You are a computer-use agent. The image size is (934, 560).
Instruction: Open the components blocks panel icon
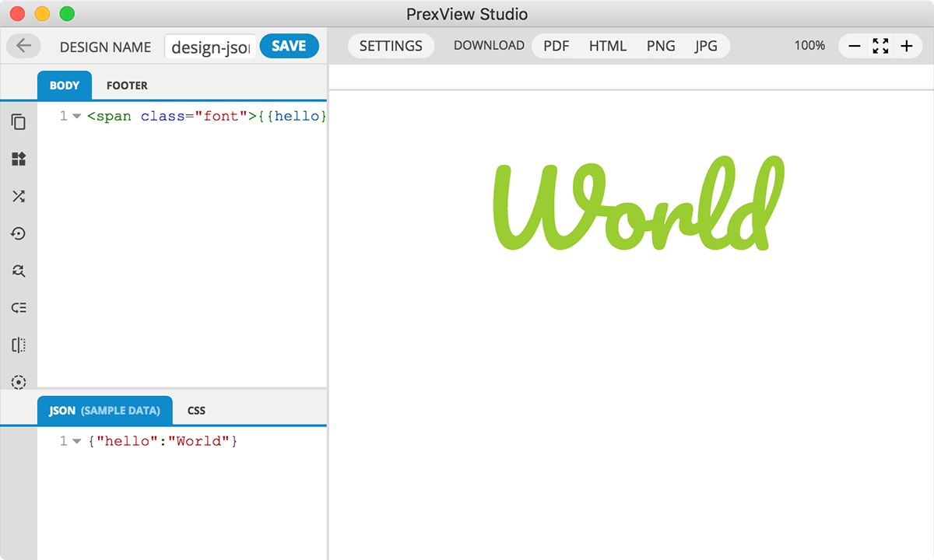click(x=19, y=159)
